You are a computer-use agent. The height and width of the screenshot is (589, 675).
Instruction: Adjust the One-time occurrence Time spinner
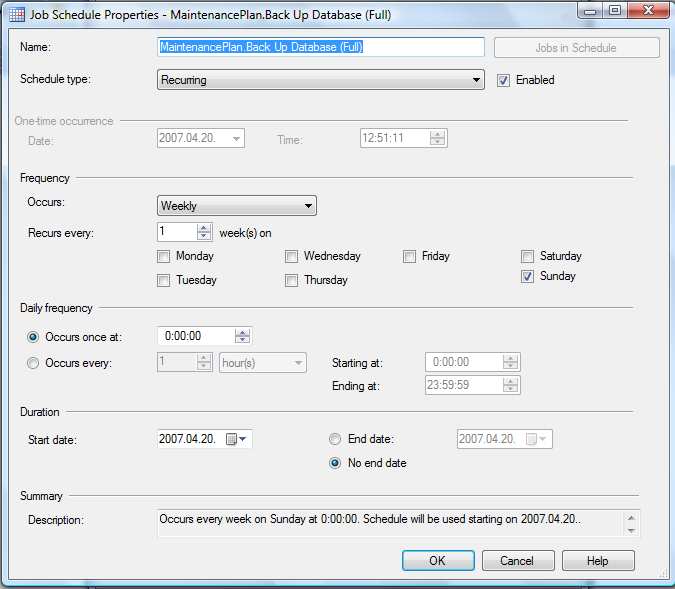click(x=438, y=138)
